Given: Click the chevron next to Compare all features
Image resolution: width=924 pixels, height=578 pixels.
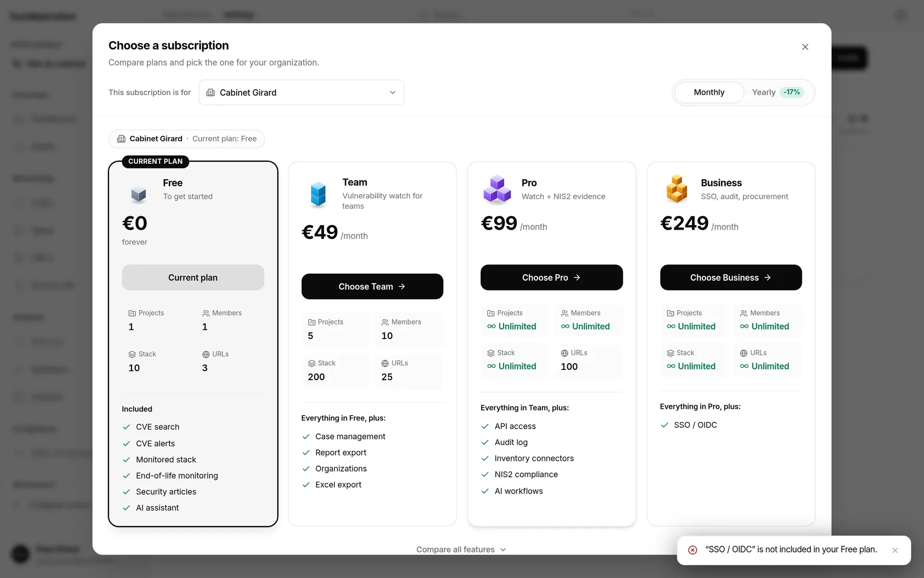Looking at the screenshot, I should pos(503,550).
